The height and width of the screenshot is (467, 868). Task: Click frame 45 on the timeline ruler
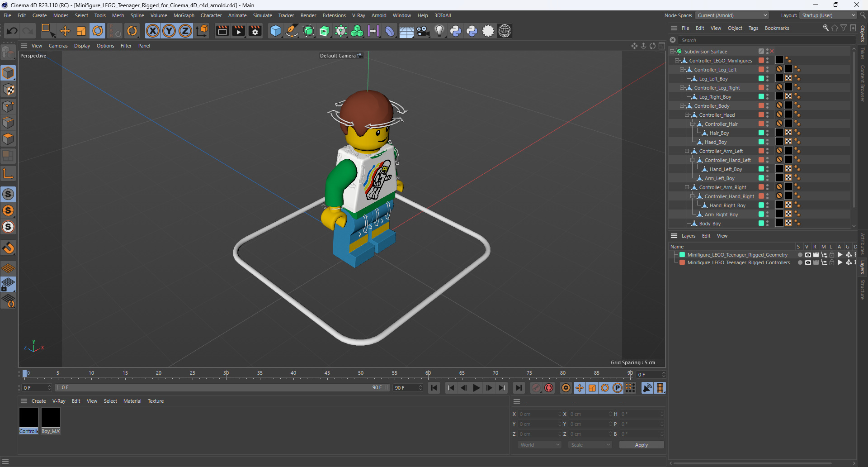pyautogui.click(x=327, y=373)
